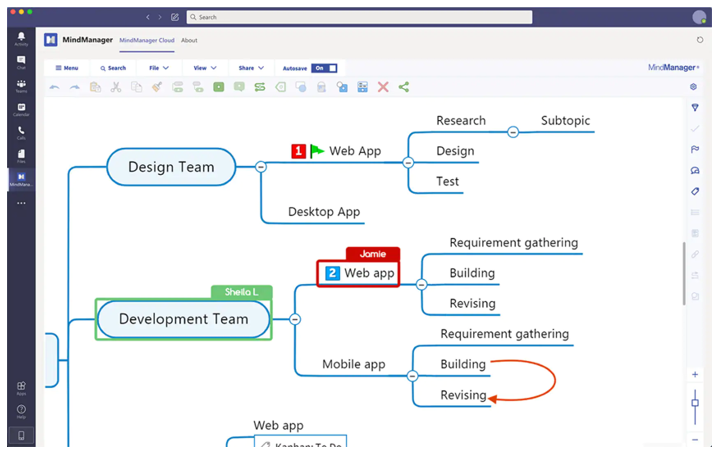Viewport: 720px width, 457px height.
Task: Open the filter funnel in right panel
Action: [695, 107]
